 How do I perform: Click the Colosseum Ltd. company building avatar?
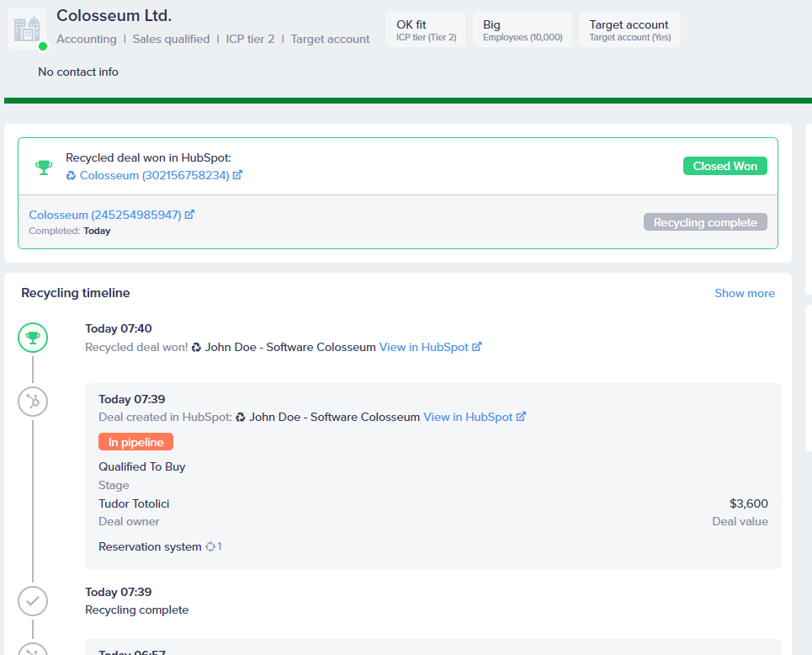pos(27,29)
